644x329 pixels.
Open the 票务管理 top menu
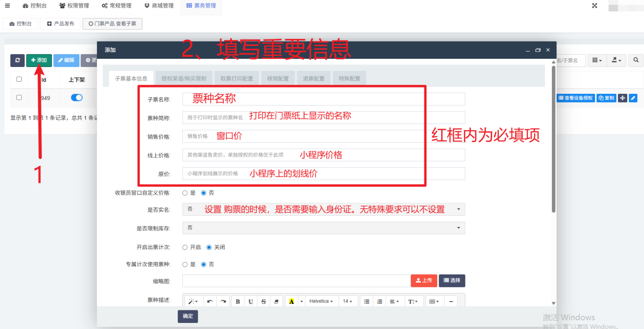(x=201, y=6)
